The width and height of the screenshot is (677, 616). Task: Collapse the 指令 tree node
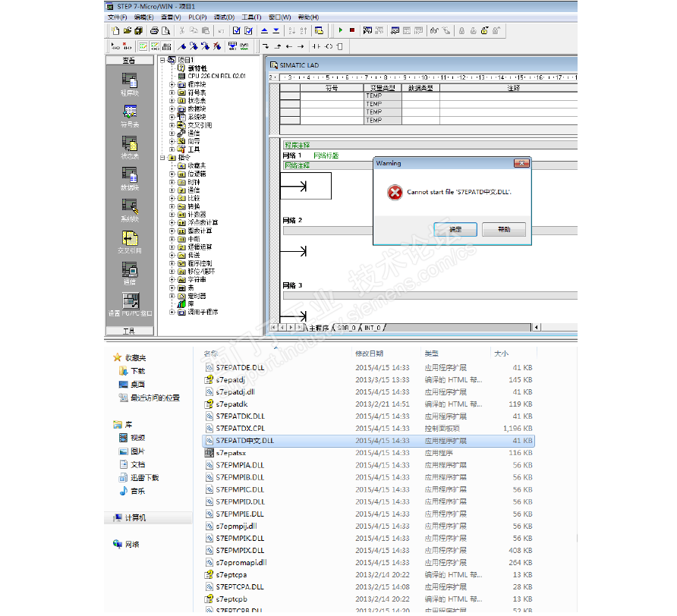[x=162, y=158]
